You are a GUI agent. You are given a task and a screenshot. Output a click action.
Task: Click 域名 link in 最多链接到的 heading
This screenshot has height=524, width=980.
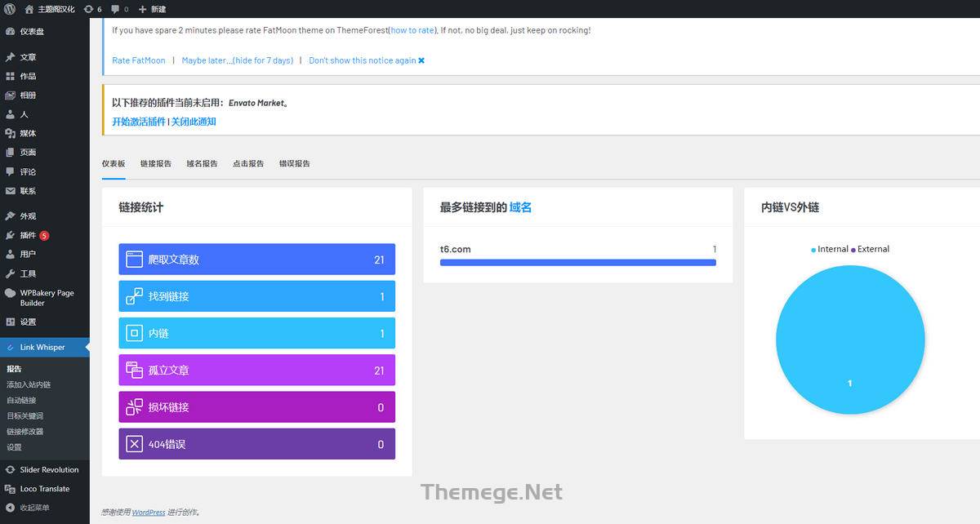521,207
